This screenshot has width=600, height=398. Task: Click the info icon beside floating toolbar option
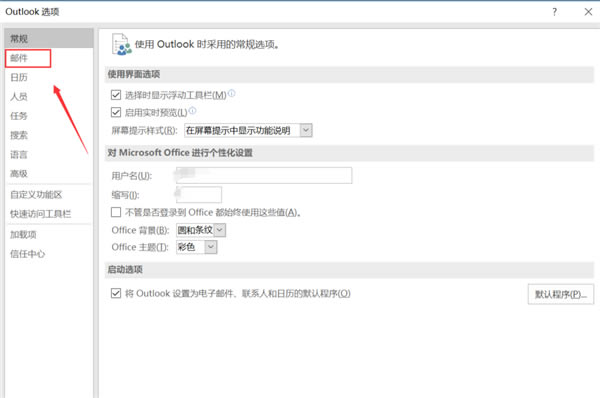232,93
